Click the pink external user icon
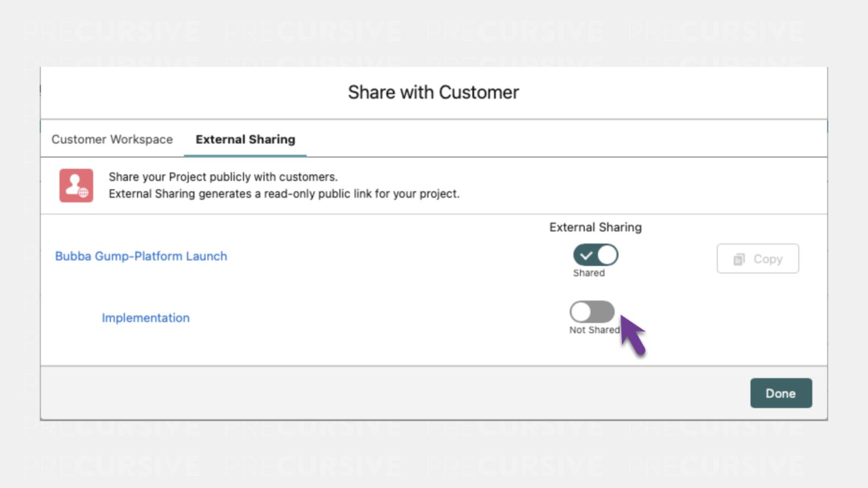This screenshot has height=488, width=868. pos(75,185)
